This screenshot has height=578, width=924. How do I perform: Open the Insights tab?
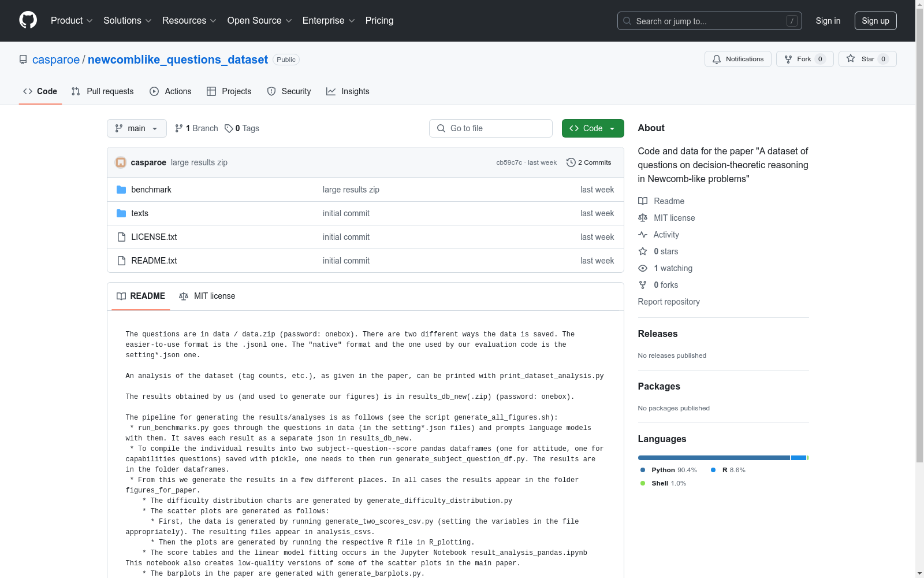click(348, 91)
